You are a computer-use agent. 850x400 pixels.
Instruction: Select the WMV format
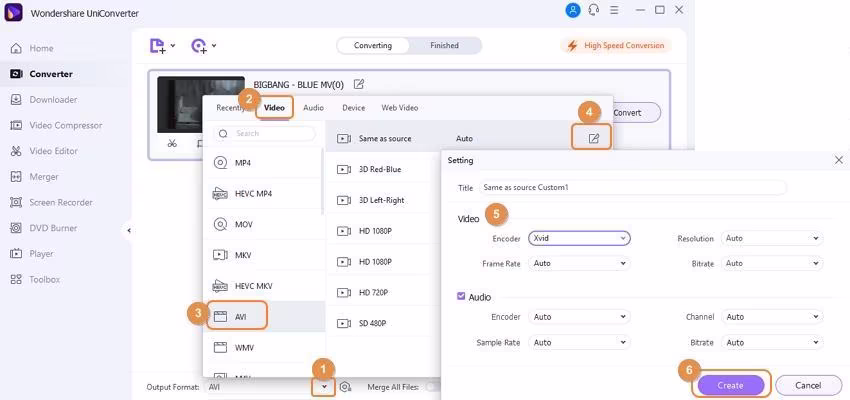pos(263,347)
